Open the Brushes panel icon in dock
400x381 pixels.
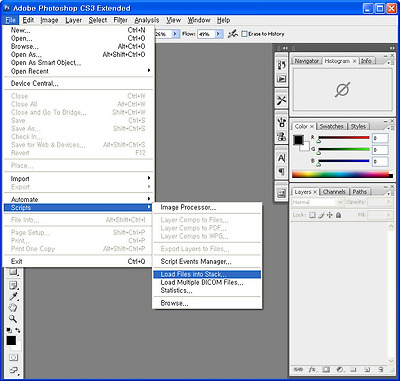click(282, 123)
